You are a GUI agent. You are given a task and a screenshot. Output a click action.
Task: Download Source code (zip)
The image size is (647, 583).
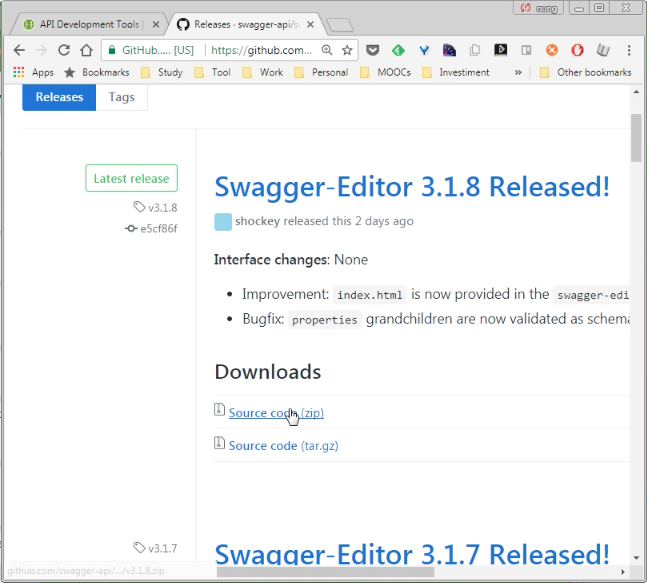coord(276,413)
